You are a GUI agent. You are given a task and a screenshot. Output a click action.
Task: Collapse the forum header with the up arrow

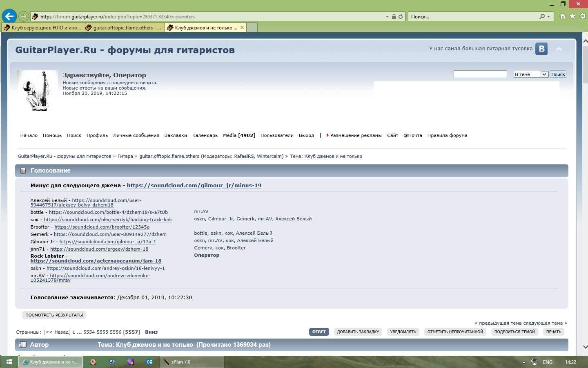pos(559,49)
